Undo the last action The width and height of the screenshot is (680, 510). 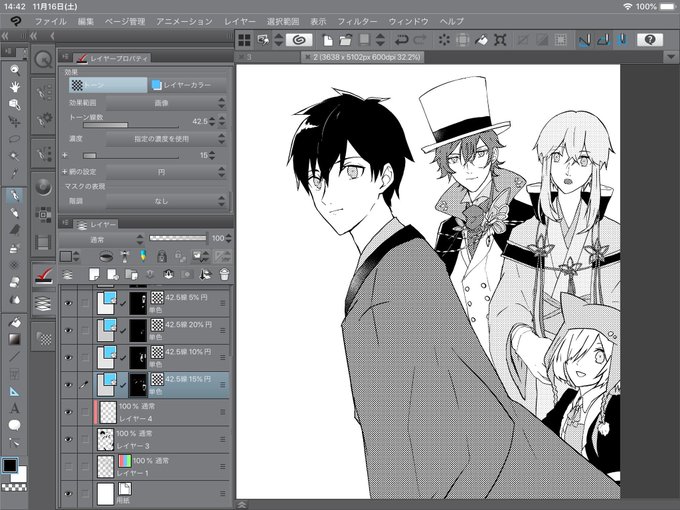pyautogui.click(x=401, y=40)
